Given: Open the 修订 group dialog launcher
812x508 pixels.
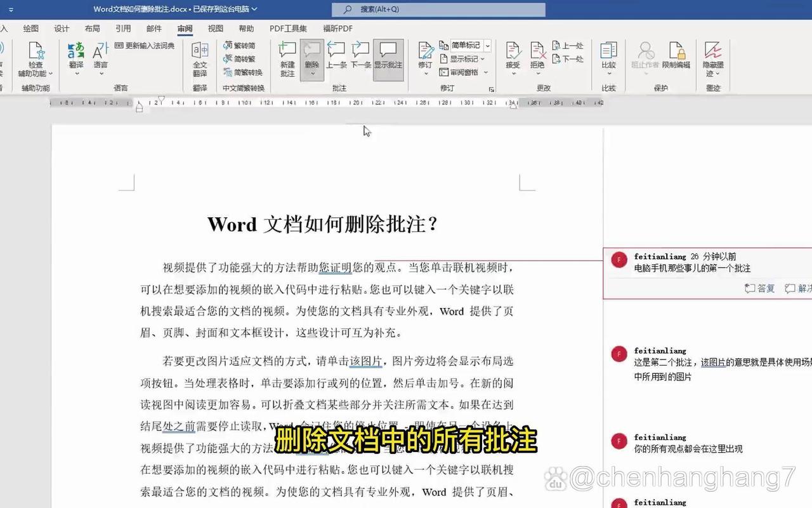Looking at the screenshot, I should [491, 90].
